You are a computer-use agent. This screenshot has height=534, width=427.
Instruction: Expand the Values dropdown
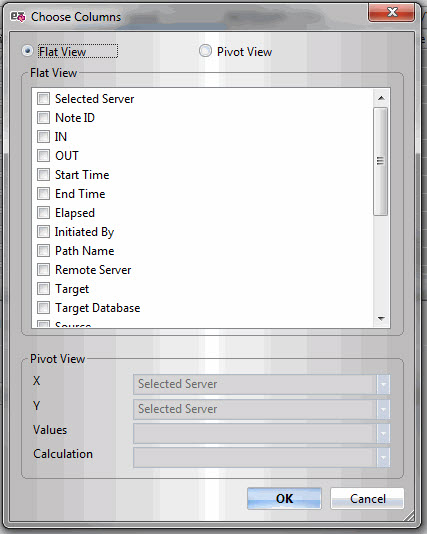(x=262, y=434)
